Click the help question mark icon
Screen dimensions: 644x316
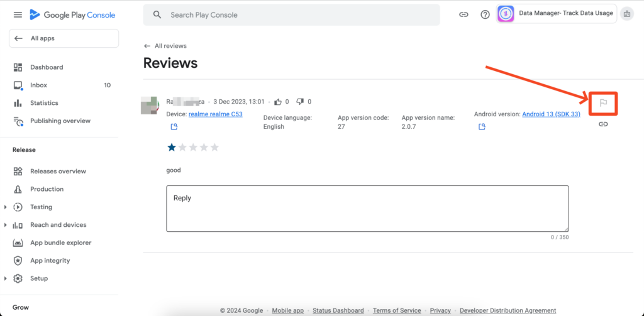[485, 14]
